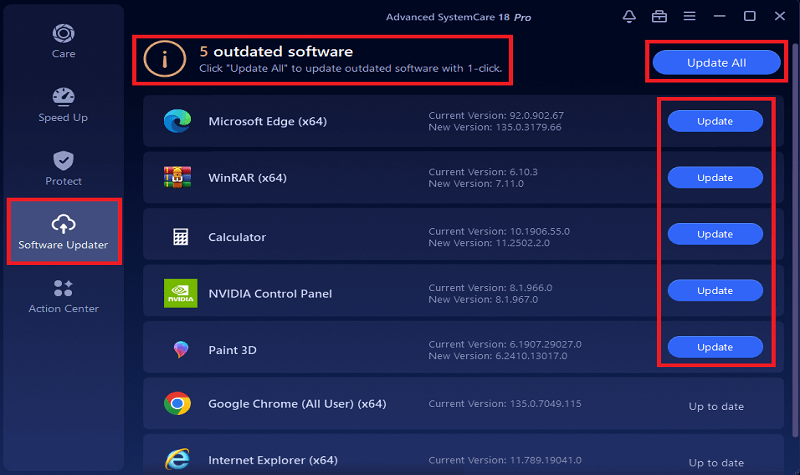
Task: Click the WinRAR icon
Action: click(x=178, y=178)
